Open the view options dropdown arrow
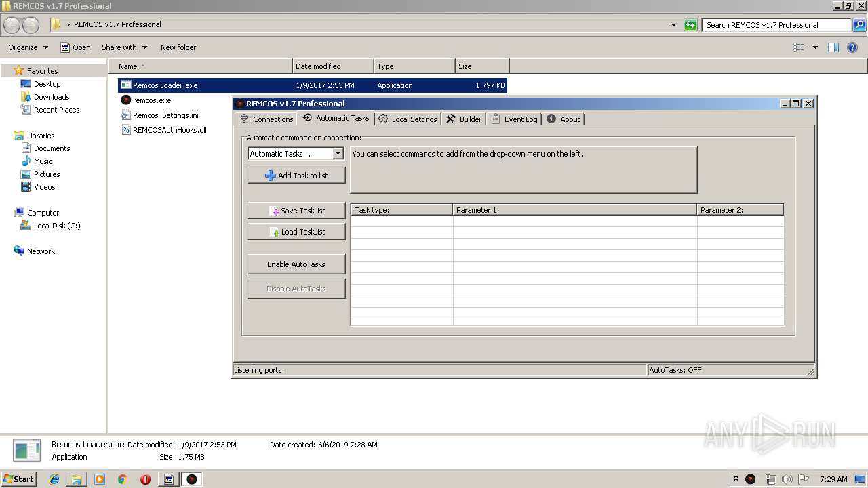868x488 pixels. point(815,47)
